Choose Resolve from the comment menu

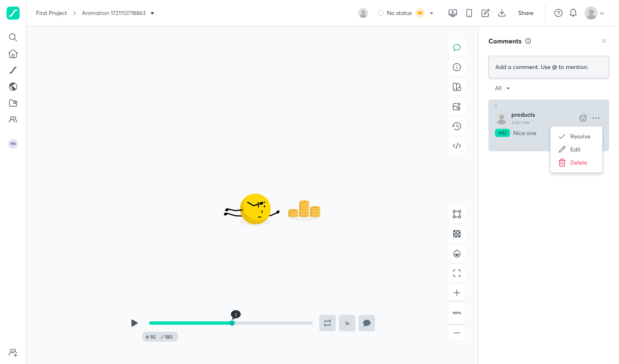pos(576,136)
